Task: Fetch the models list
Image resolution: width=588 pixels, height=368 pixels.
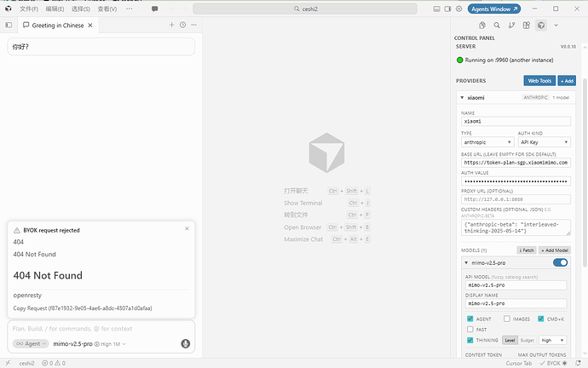Action: point(527,250)
